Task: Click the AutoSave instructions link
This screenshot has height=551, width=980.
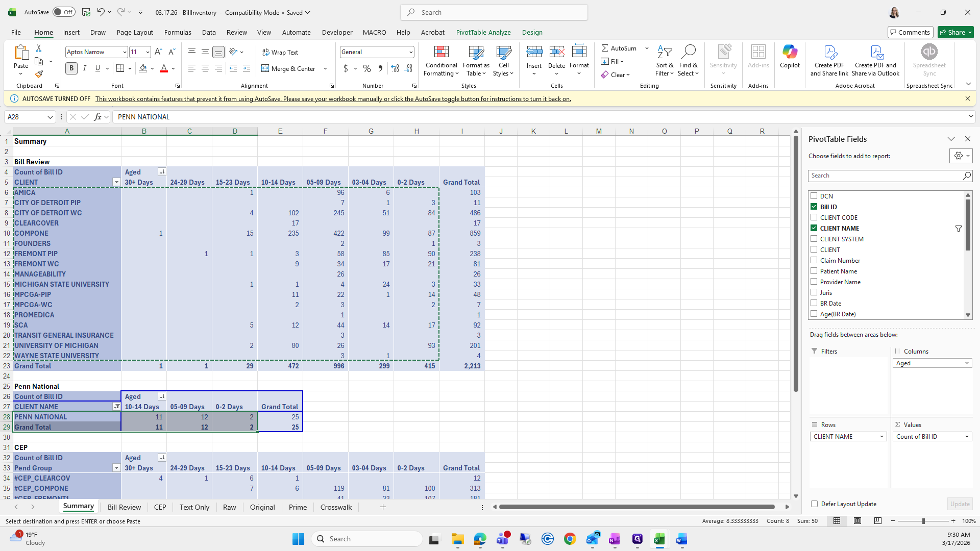Action: click(x=333, y=99)
